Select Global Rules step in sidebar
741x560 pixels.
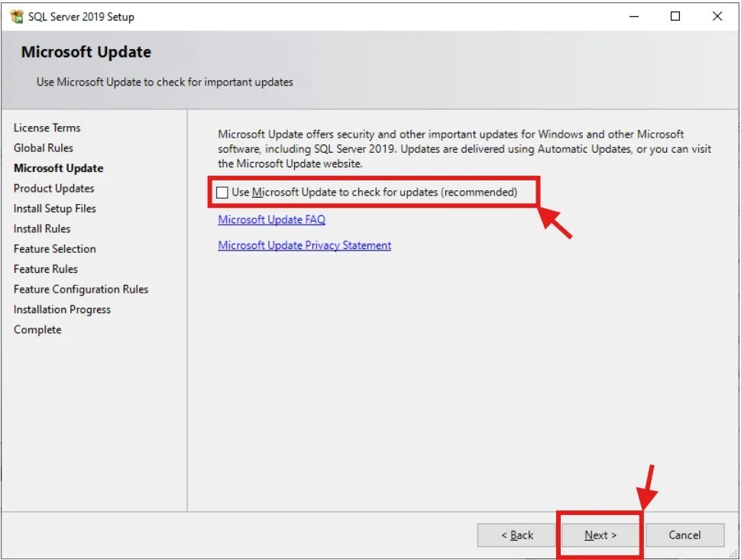[x=44, y=148]
